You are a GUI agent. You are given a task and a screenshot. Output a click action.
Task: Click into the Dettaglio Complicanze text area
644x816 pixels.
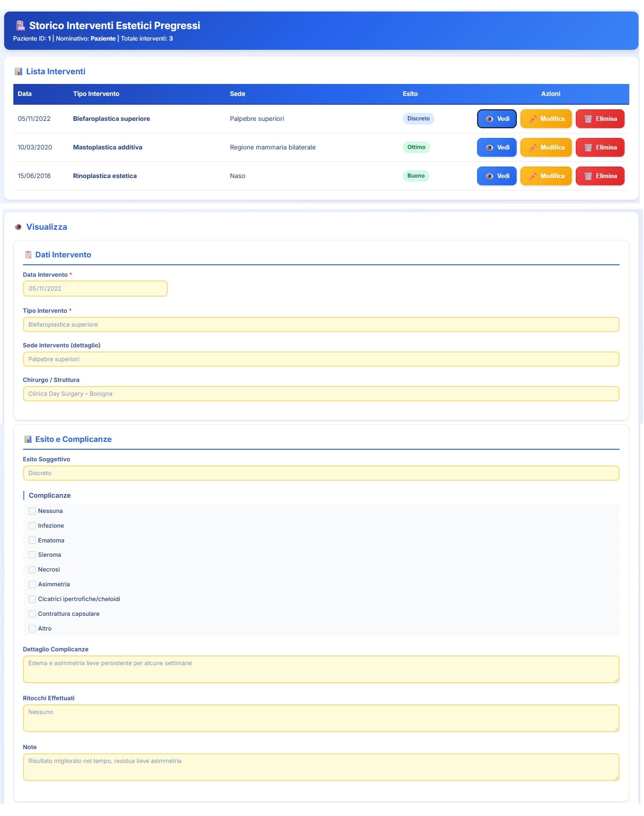coord(320,669)
